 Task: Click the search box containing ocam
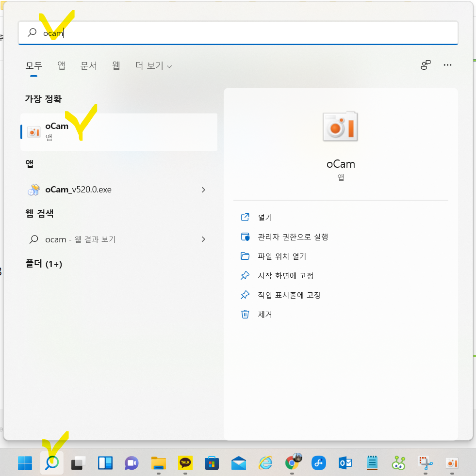238,33
